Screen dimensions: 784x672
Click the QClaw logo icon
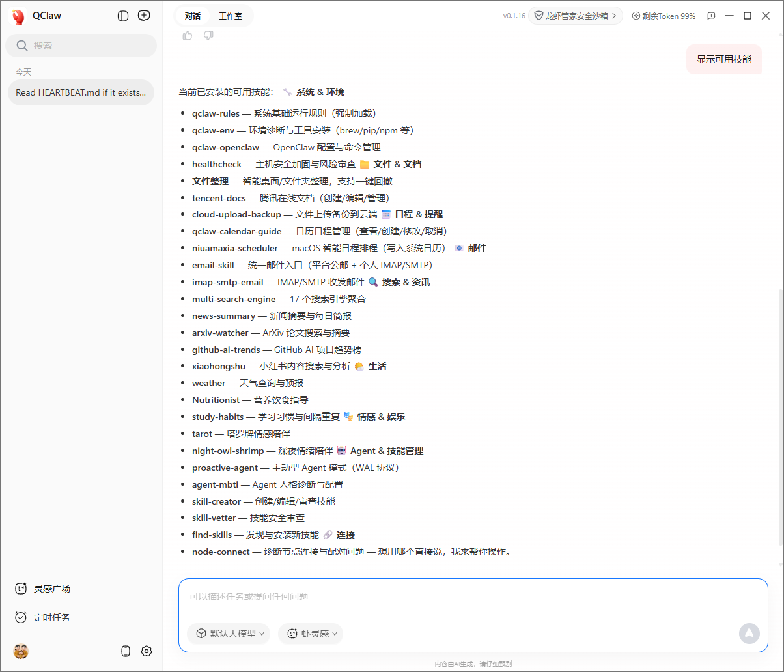tap(18, 16)
